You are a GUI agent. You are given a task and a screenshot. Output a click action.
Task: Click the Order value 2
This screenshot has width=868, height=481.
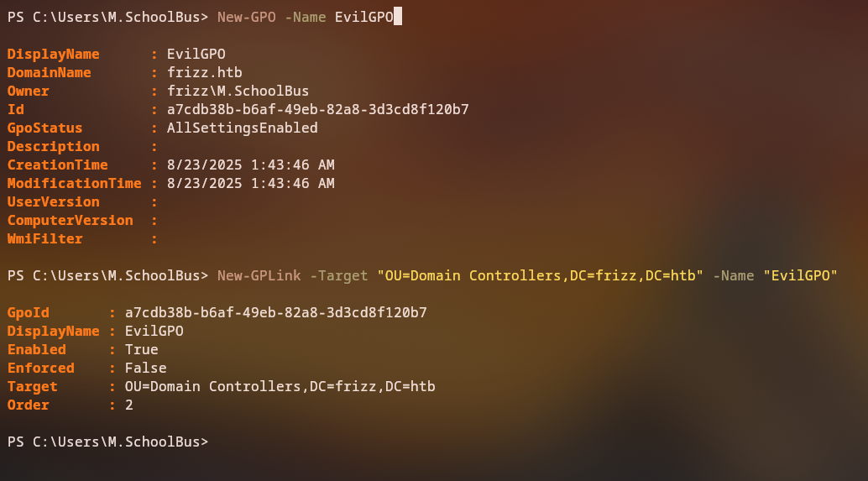[x=129, y=405]
